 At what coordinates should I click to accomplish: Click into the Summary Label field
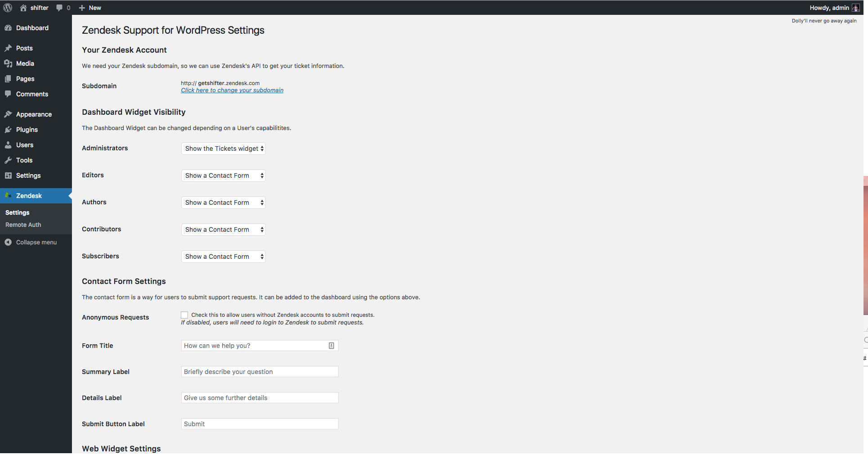tap(260, 372)
